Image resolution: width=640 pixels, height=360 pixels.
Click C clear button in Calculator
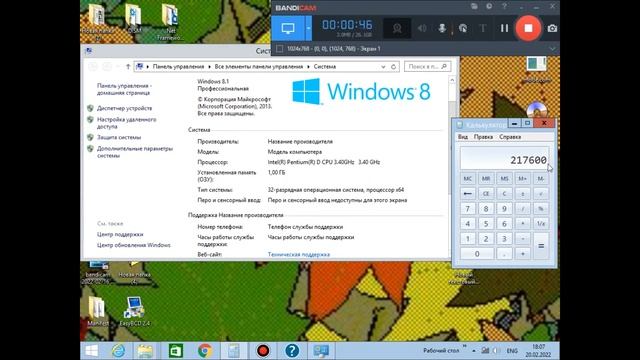[504, 193]
